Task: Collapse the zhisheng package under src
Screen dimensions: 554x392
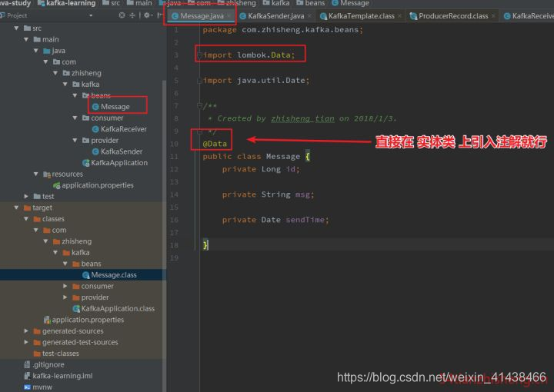Action: pos(55,73)
